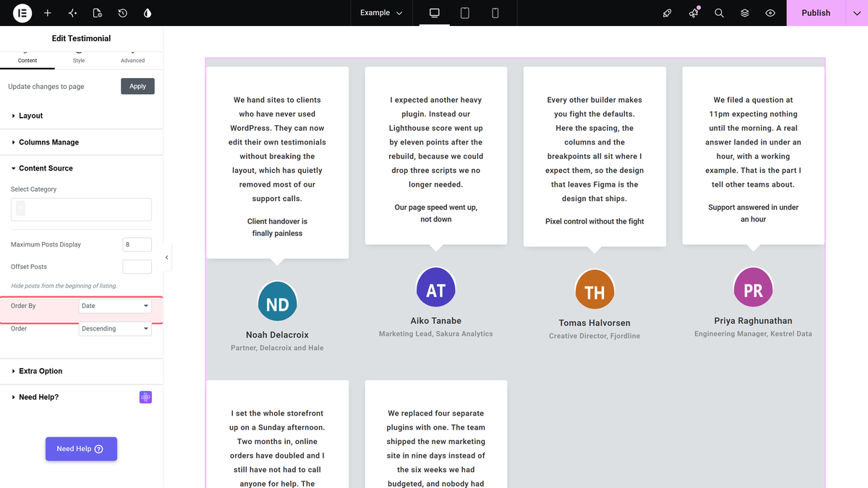Open the Example page dropdown
868x488 pixels.
click(381, 13)
